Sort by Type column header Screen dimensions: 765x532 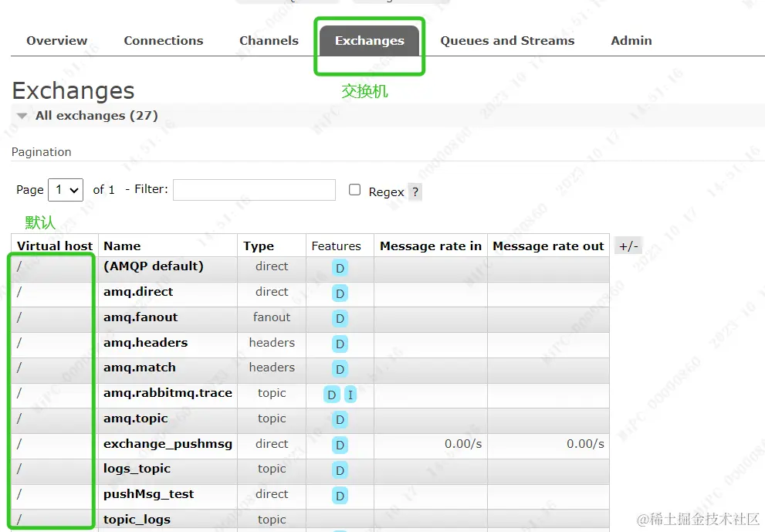pos(259,246)
